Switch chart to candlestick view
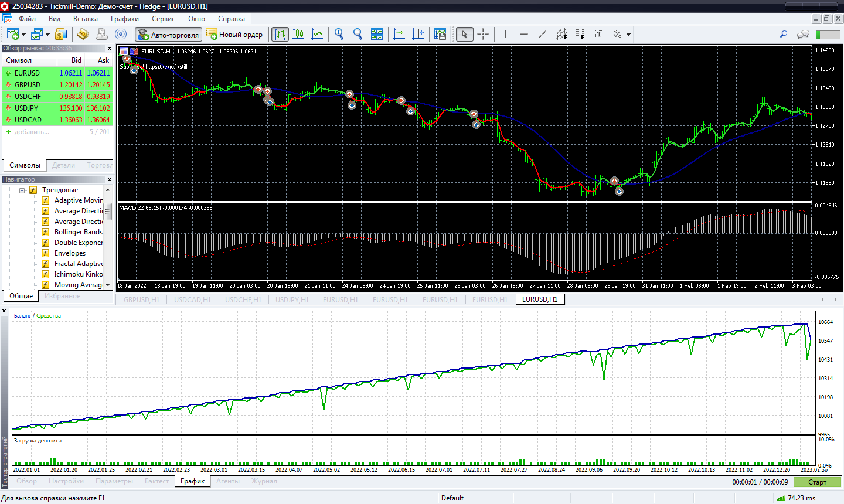 298,35
